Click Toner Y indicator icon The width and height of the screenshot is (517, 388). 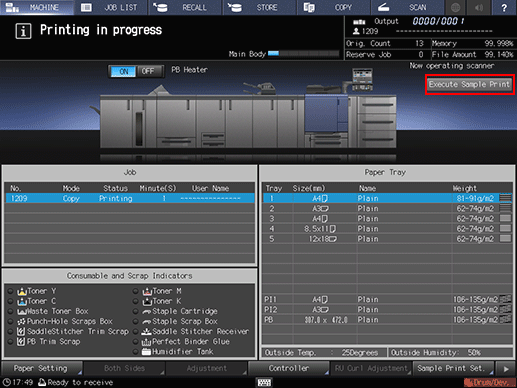click(22, 291)
